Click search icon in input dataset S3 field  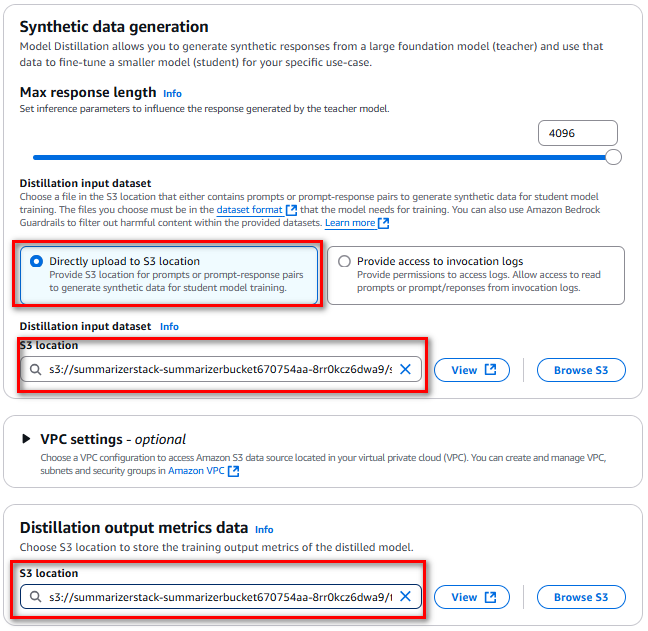pyautogui.click(x=36, y=369)
